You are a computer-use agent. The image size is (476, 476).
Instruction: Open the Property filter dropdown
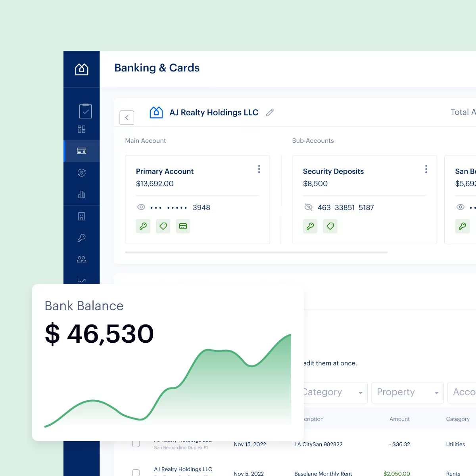[407, 393]
